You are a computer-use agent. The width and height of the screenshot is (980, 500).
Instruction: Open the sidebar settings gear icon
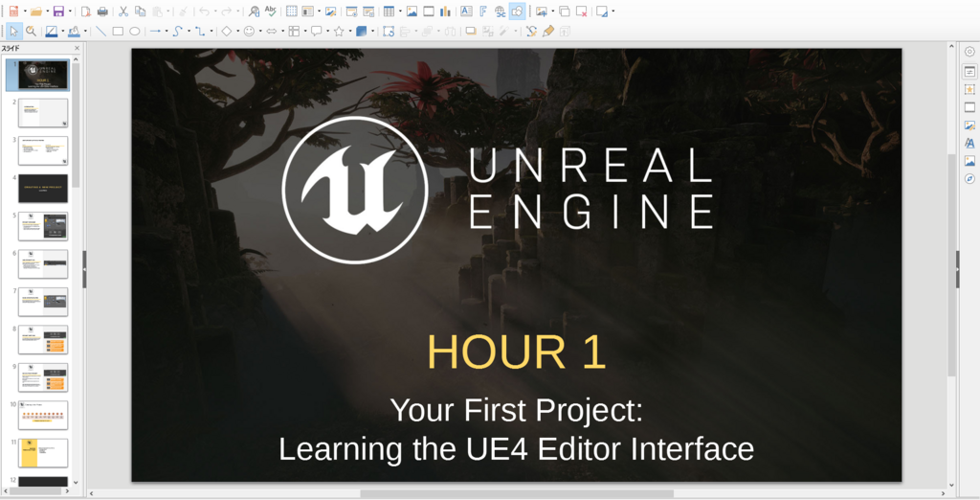tap(969, 52)
